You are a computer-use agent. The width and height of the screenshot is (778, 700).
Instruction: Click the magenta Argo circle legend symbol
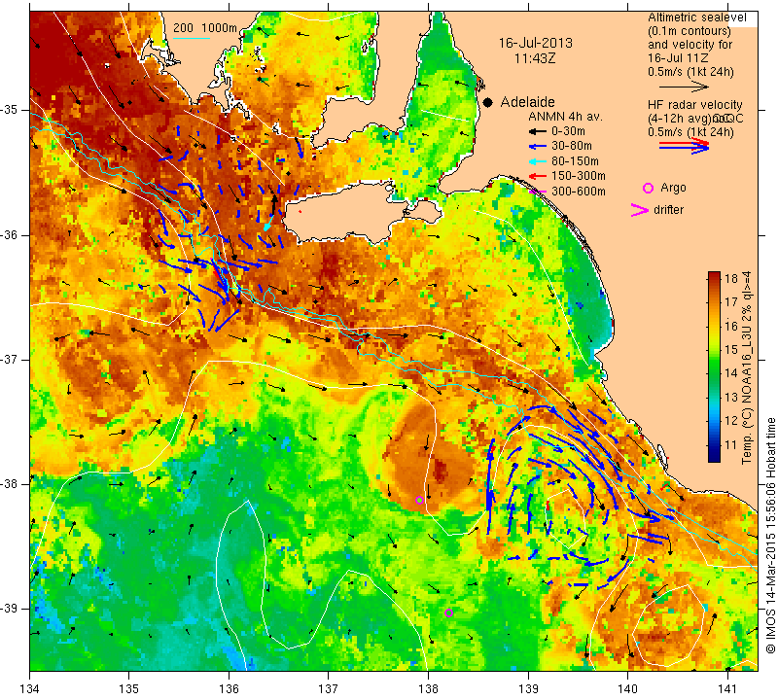(648, 188)
